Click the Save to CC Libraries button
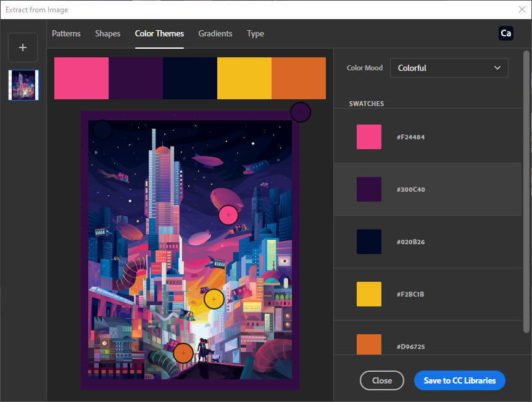Viewport: 532px width, 402px height. click(x=459, y=380)
